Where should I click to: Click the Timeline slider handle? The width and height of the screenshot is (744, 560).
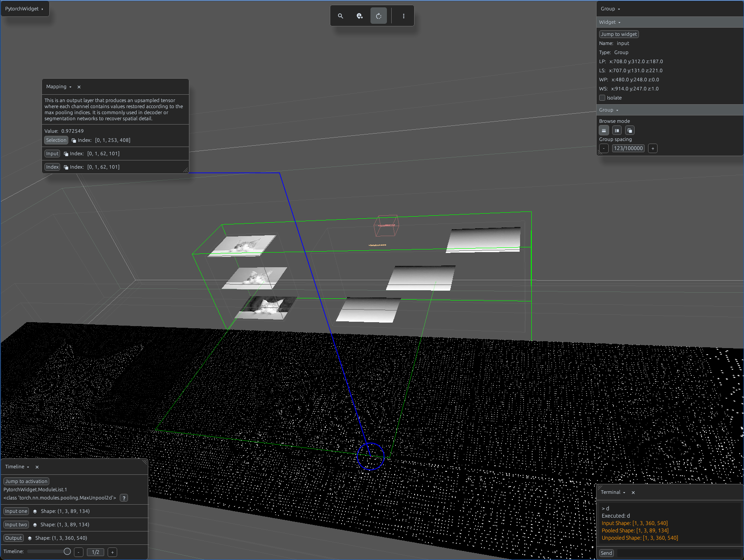tap(67, 552)
